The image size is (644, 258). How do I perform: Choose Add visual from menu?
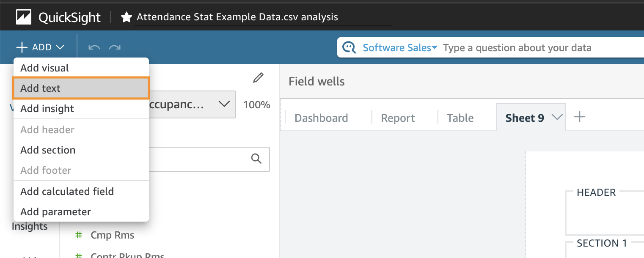(x=44, y=68)
